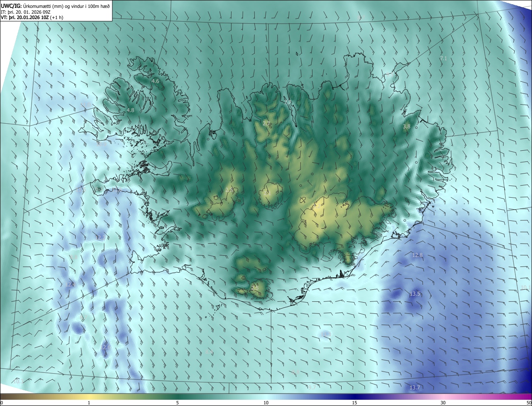Click the 'VT: þri. 20.01.2026 10Z (+1 h)' line
The height and width of the screenshot is (406, 532).
click(32, 18)
